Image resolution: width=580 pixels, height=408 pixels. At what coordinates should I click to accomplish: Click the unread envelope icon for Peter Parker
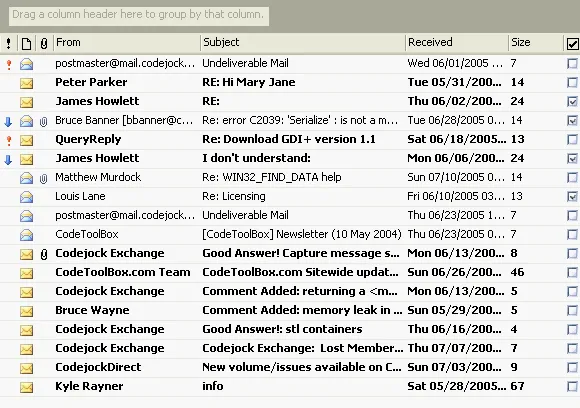pyautogui.click(x=26, y=83)
